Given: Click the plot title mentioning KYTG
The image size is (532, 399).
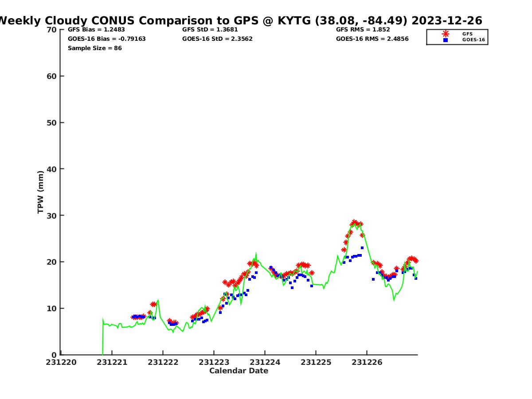Looking at the screenshot, I should [x=240, y=21].
